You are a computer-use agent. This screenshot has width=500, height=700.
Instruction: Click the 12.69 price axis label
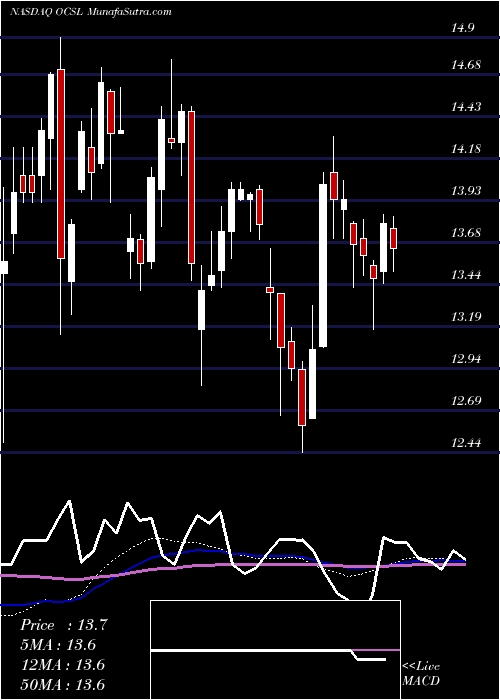tap(467, 401)
